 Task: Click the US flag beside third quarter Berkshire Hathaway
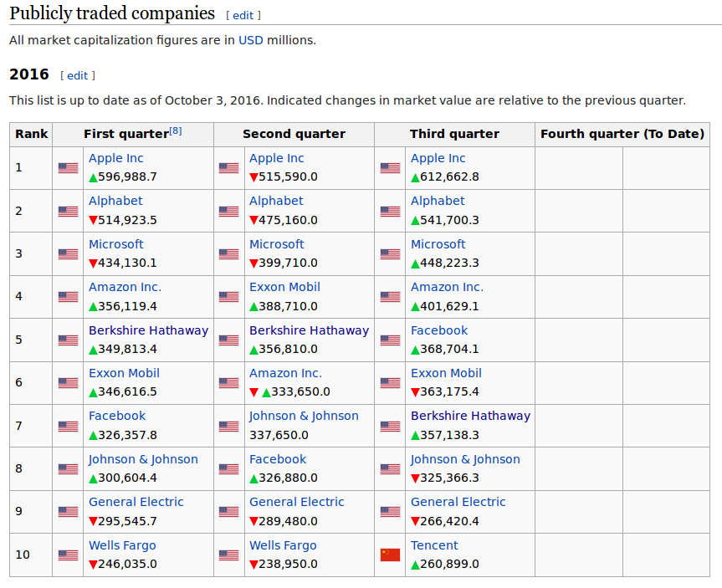(x=390, y=427)
